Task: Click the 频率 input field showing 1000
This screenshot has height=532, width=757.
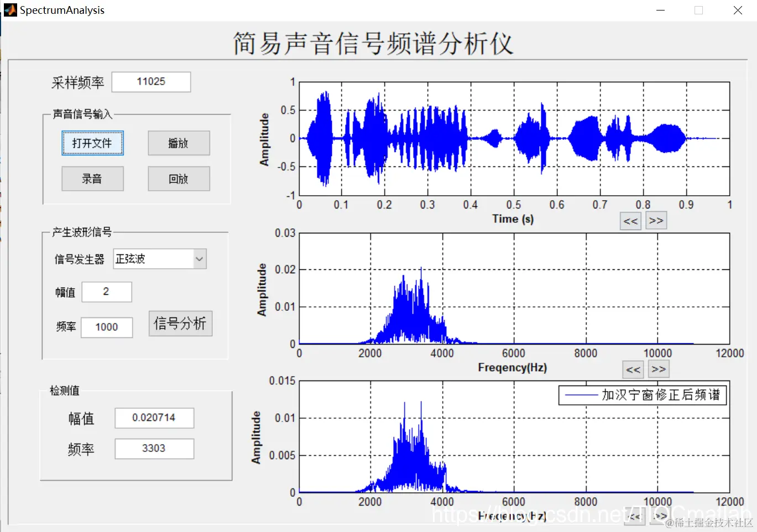Action: [x=107, y=327]
